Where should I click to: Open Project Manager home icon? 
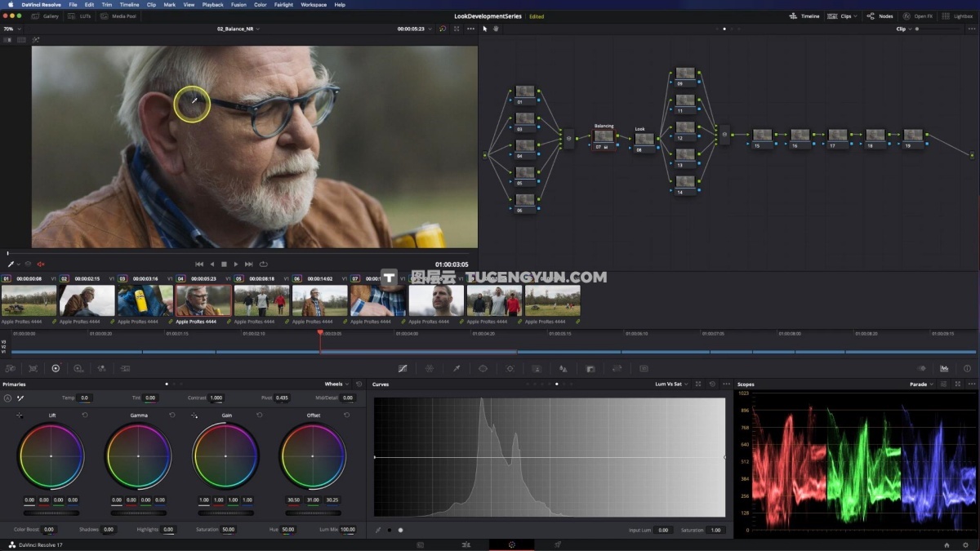point(947,544)
